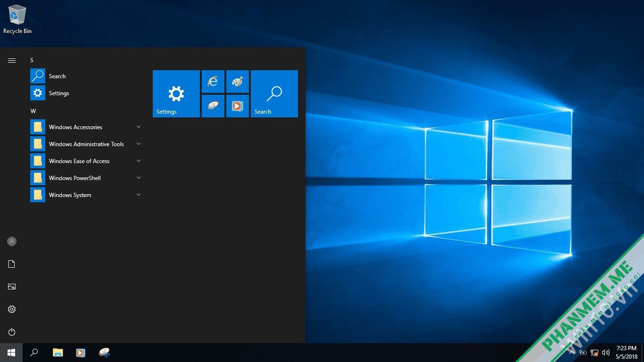Open File Explorer from the taskbar

[x=58, y=353]
